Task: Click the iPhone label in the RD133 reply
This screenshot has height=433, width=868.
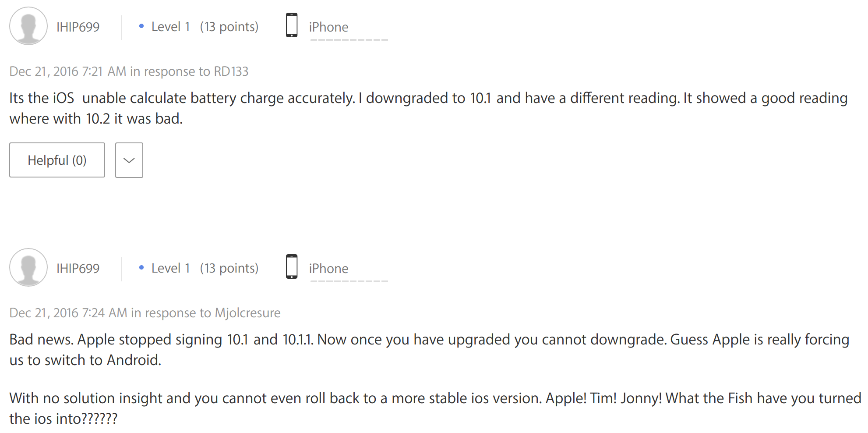Action: 328,27
